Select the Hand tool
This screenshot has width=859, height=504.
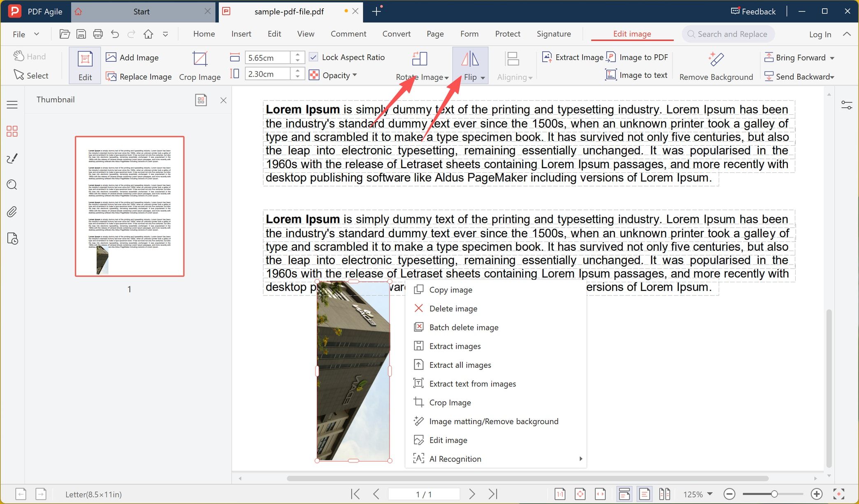(x=29, y=56)
